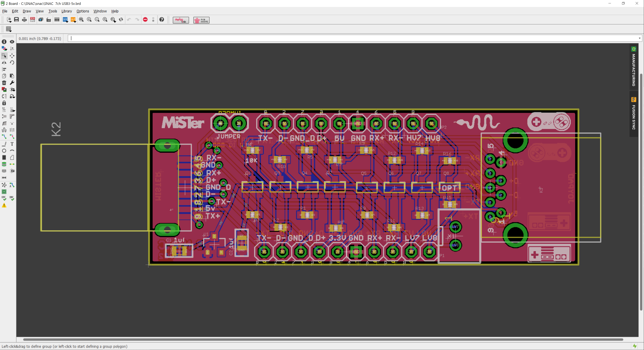The image size is (644, 350).
Task: Open the grid settings dropdown
Action: coord(9,29)
